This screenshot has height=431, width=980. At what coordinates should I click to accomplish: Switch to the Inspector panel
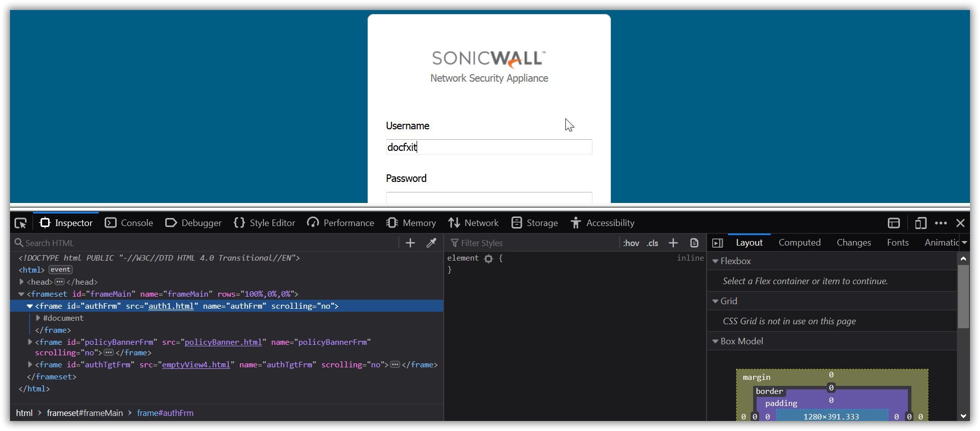66,223
